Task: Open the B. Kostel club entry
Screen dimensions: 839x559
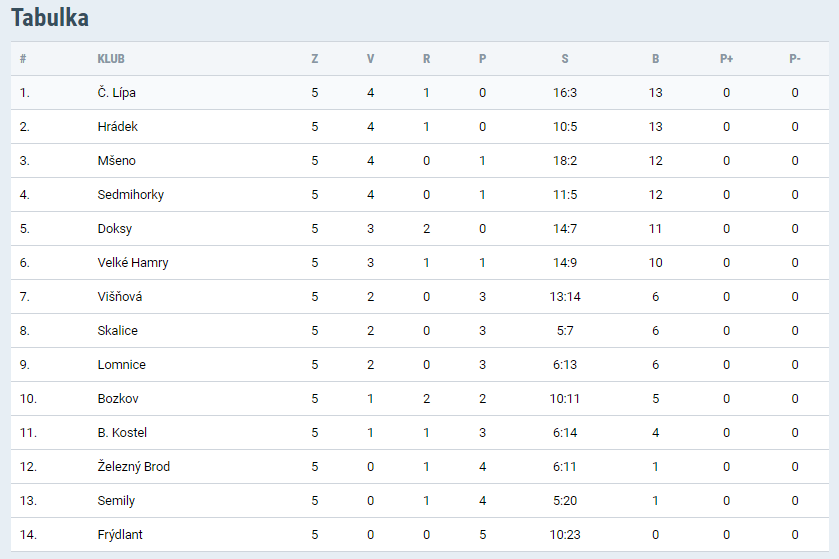Action: (122, 433)
